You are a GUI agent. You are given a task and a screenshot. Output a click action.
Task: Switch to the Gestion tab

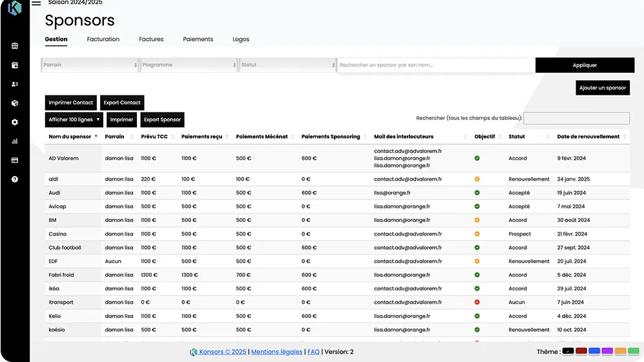[x=56, y=39]
